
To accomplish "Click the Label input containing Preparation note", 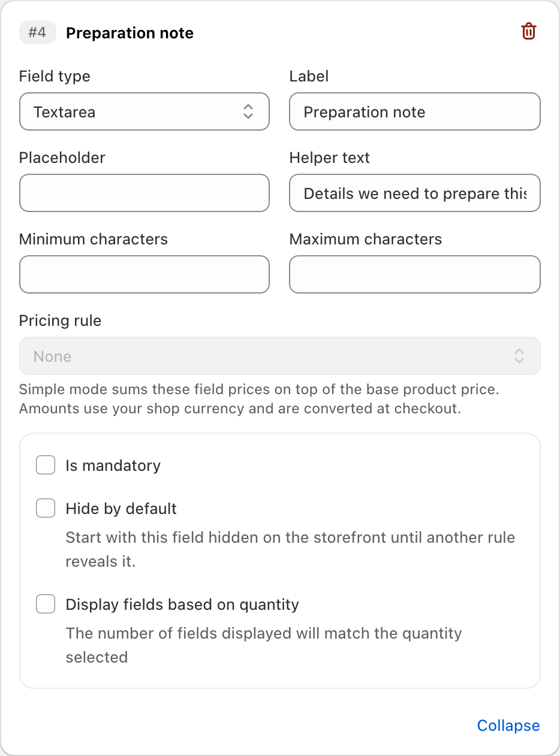I will point(415,111).
